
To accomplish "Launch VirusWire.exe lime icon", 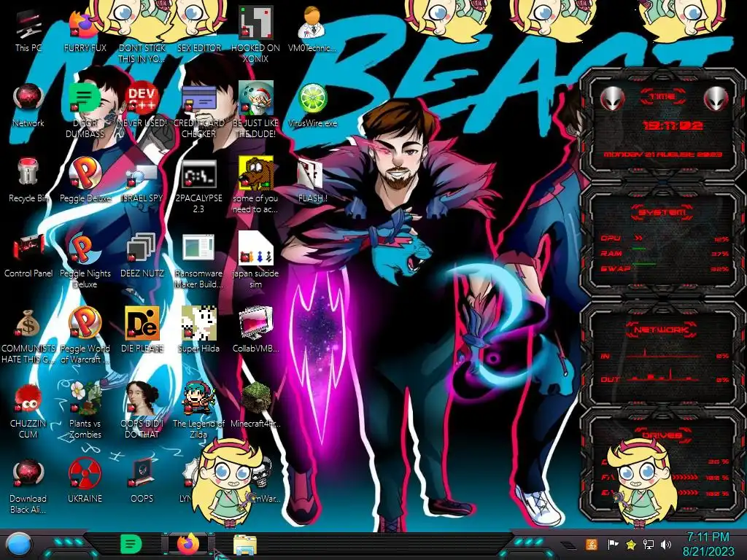I will tap(312, 106).
